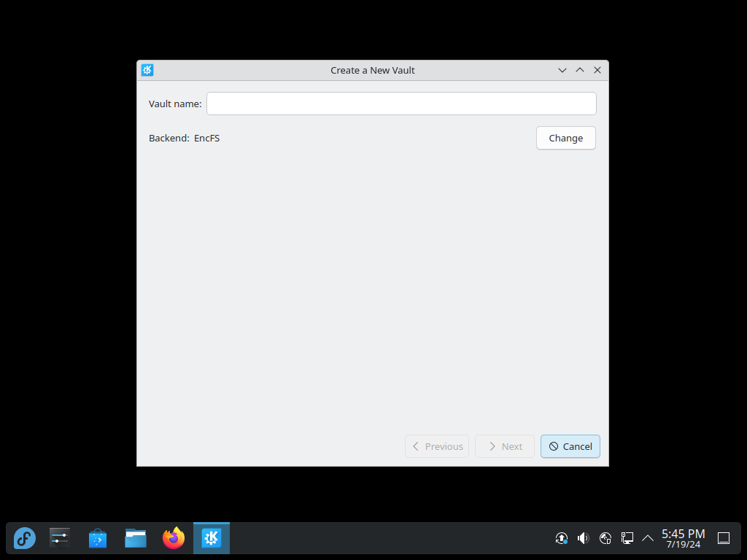Maximize the Create a New Vault window

tap(580, 70)
